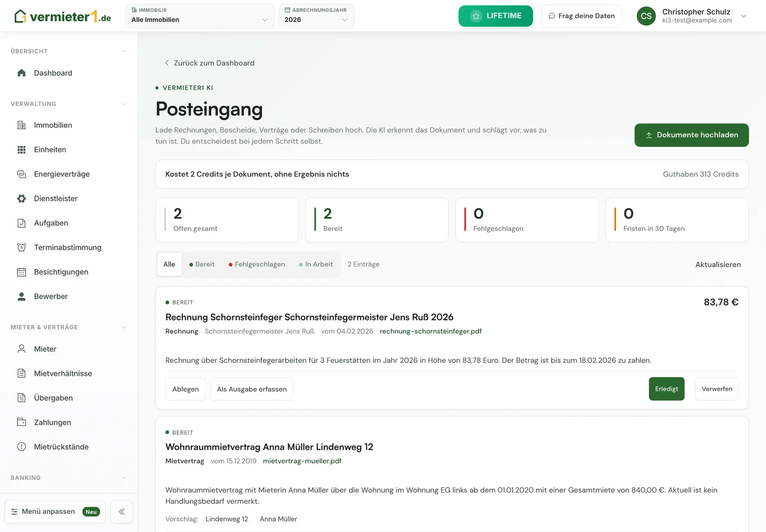This screenshot has height=532, width=766.
Task: Click the Immobilien building icon
Action: pos(21,125)
